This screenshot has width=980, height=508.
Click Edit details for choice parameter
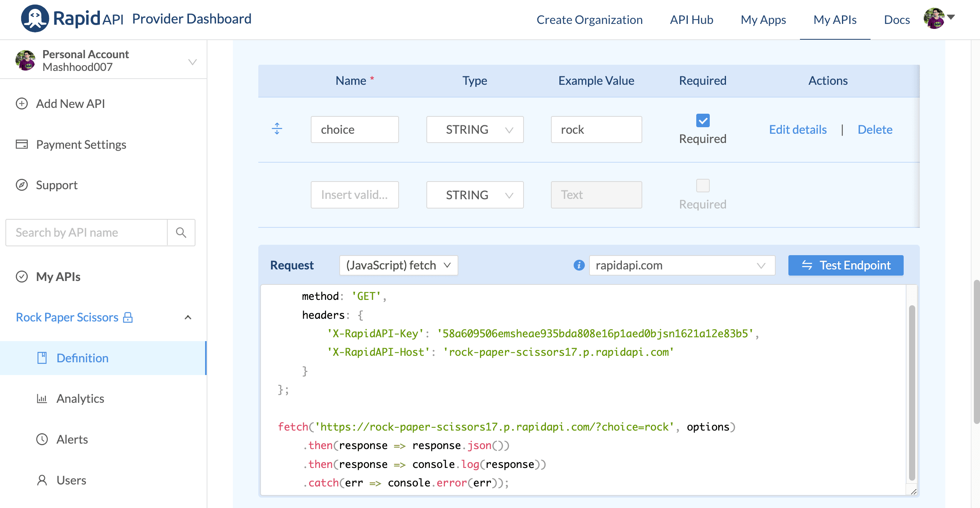click(798, 130)
